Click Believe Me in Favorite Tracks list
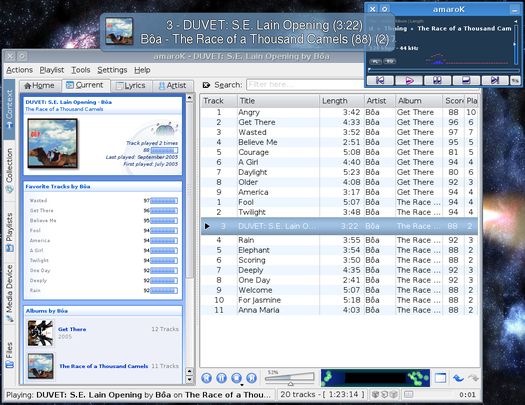Image resolution: width=525 pixels, height=405 pixels. [x=43, y=221]
